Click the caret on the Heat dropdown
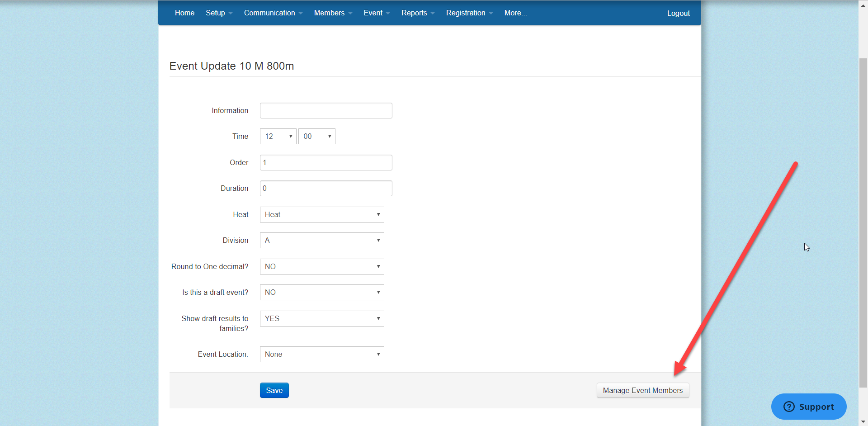 coord(378,214)
